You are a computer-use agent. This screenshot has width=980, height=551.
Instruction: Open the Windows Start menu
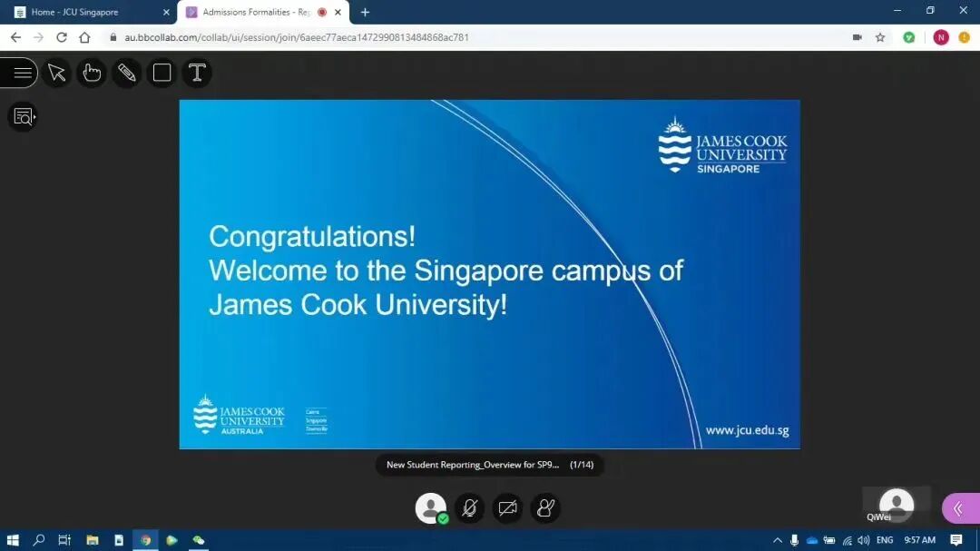coord(13,540)
